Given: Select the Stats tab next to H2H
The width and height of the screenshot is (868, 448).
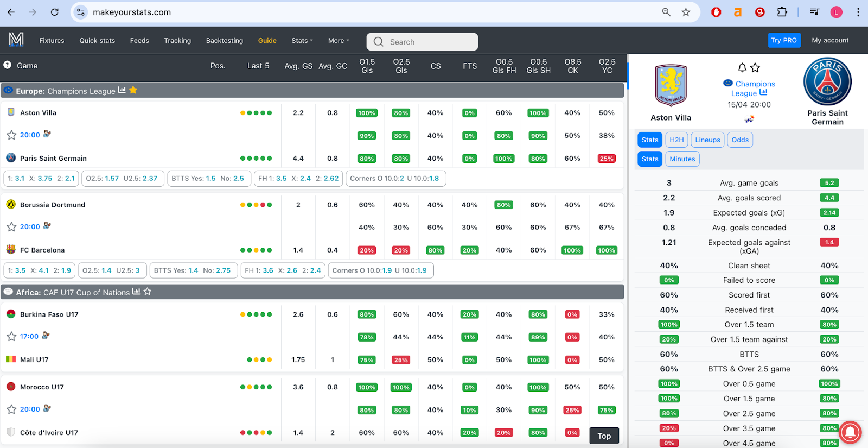Looking at the screenshot, I should click(650, 140).
